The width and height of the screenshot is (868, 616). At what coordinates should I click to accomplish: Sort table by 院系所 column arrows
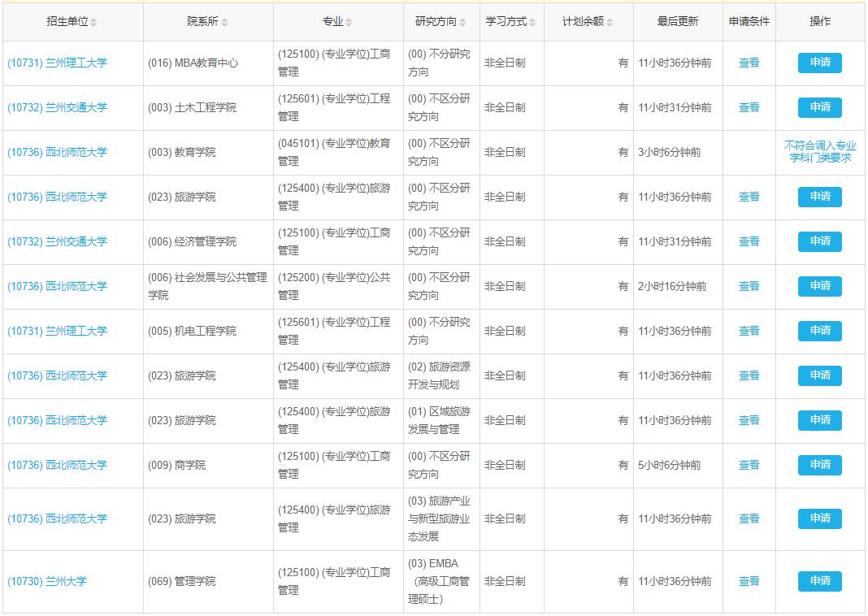(x=224, y=22)
